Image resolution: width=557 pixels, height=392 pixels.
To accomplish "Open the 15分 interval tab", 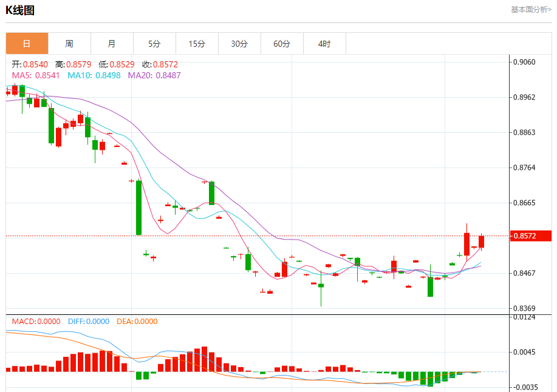I will (x=197, y=44).
